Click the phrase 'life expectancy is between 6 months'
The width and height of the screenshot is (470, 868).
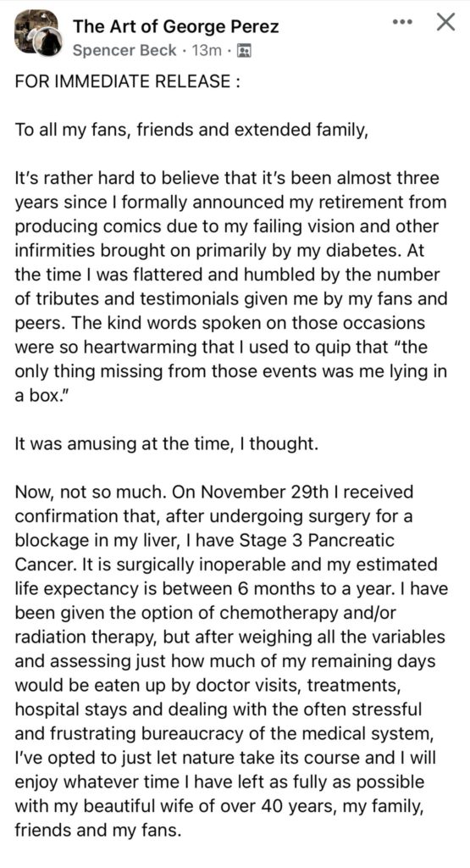tap(175, 588)
